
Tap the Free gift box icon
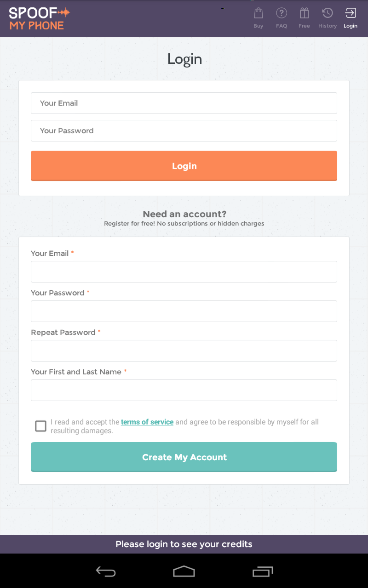click(x=304, y=13)
